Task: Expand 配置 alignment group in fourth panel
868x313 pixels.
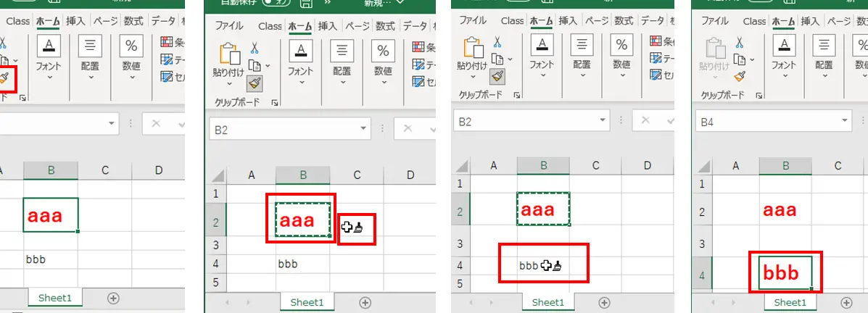Action: coord(824,76)
